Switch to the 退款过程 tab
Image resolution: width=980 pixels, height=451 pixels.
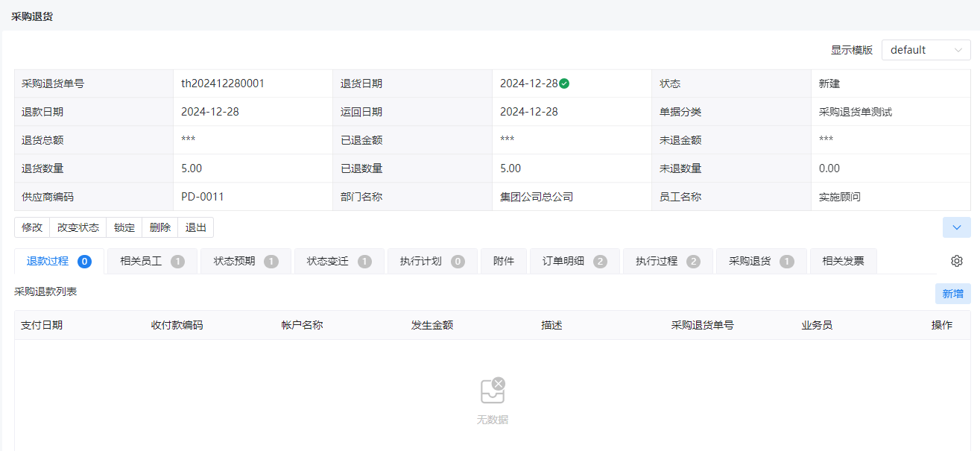(x=59, y=261)
